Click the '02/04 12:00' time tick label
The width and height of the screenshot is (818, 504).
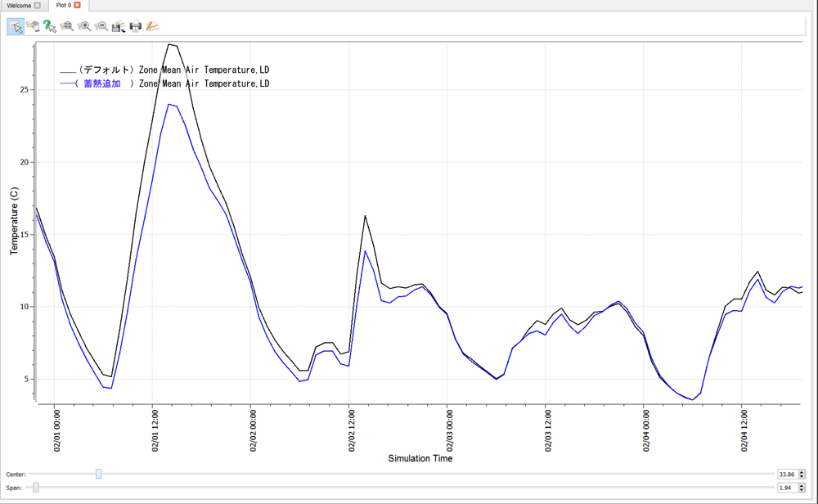(744, 430)
